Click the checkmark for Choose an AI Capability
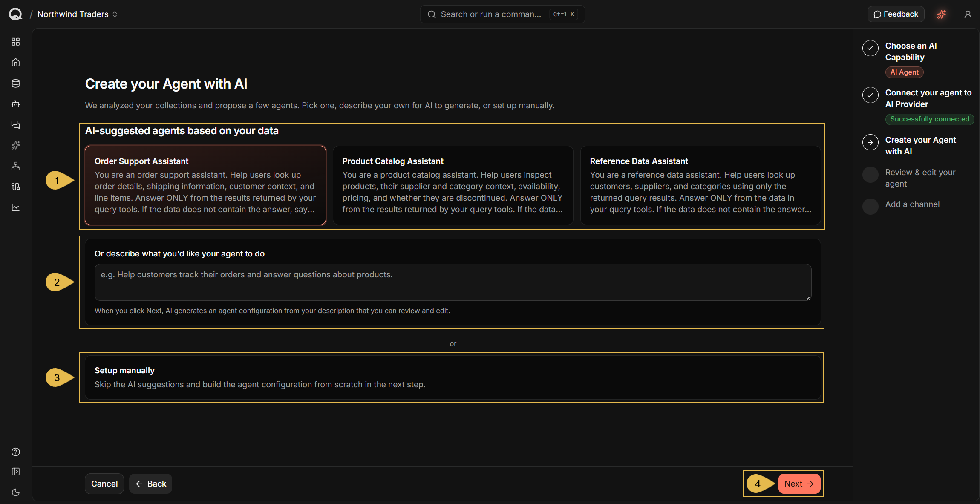The image size is (980, 504). (870, 48)
